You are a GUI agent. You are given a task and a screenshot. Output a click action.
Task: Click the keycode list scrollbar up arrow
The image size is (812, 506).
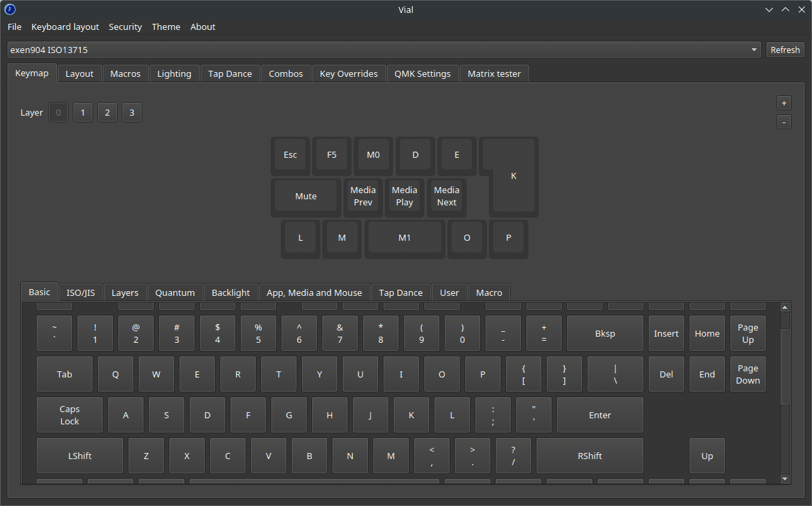point(785,307)
